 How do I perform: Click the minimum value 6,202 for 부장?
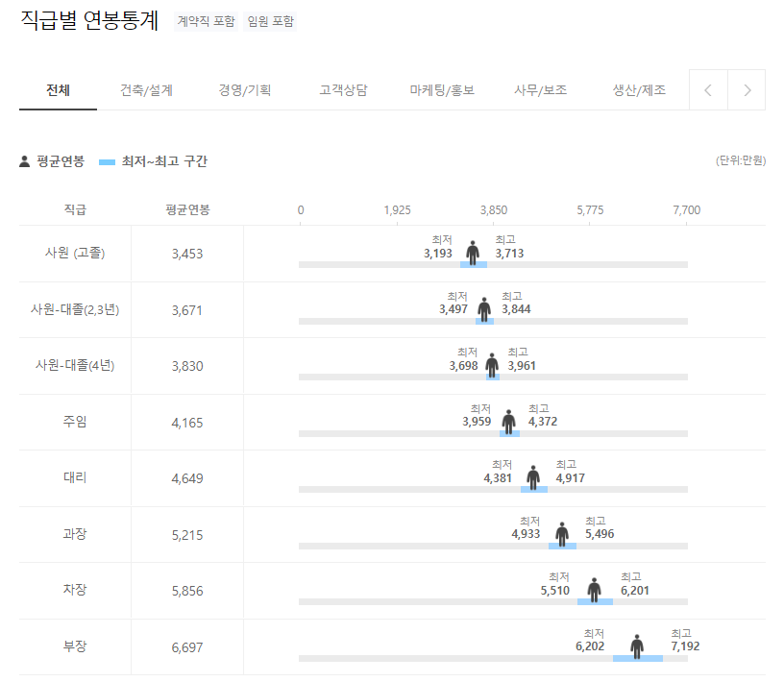coord(590,646)
